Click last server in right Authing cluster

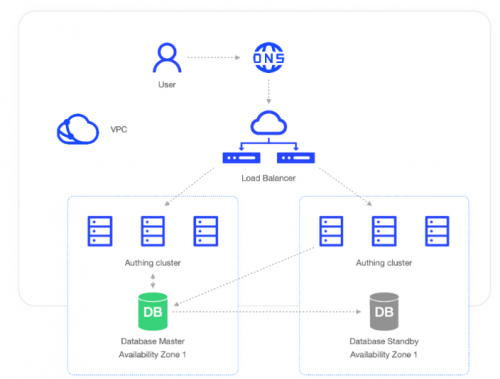pos(437,231)
